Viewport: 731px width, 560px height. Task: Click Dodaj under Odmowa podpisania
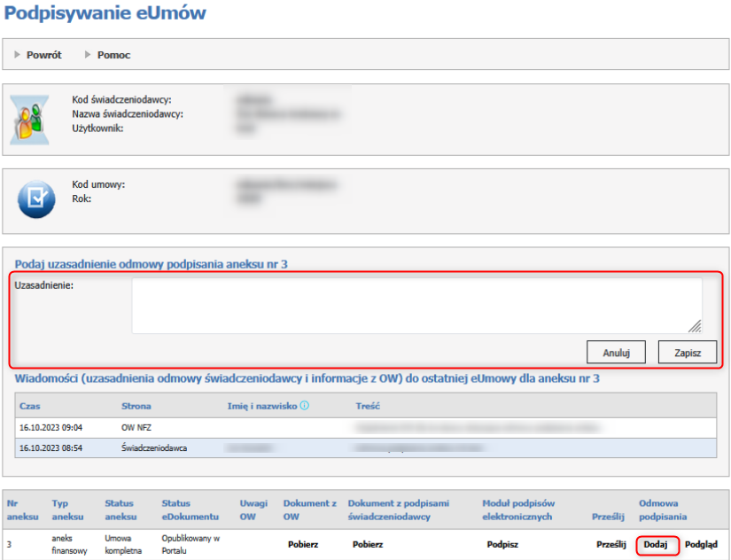click(x=656, y=544)
